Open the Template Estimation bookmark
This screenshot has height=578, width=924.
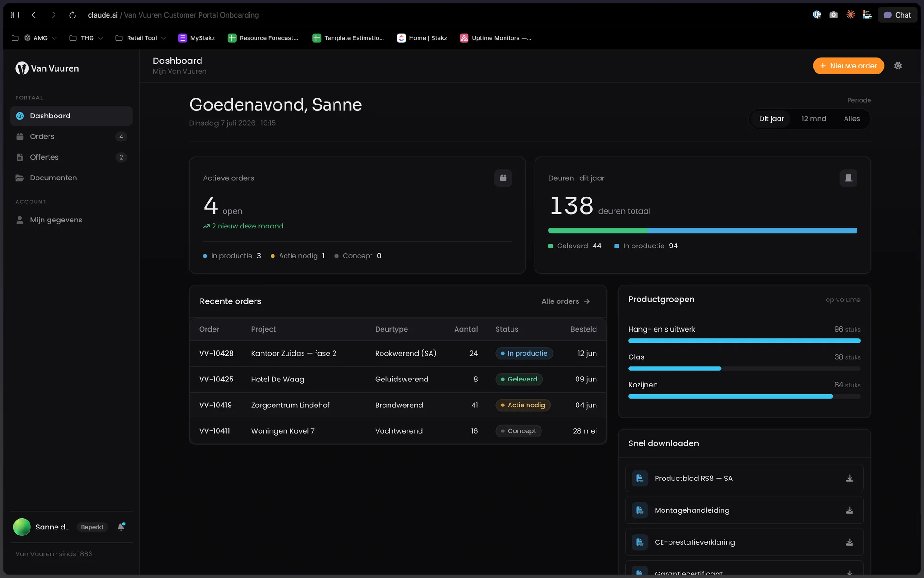pos(348,38)
